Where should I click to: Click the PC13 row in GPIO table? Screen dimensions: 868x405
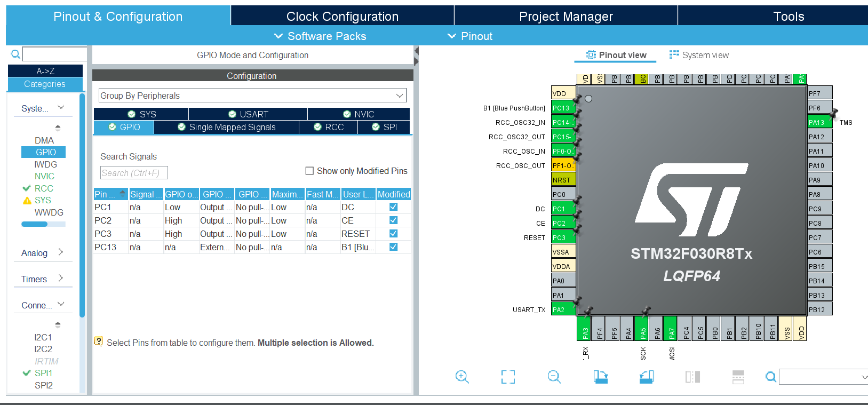click(252, 247)
